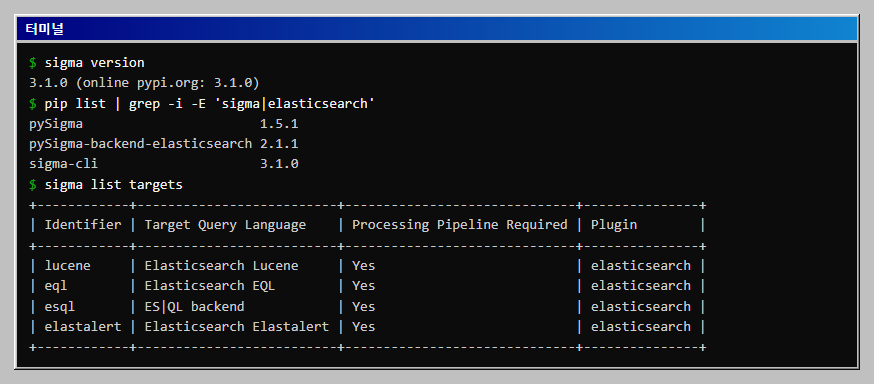Click the Target Query Language header
The image size is (874, 384).
click(225, 225)
